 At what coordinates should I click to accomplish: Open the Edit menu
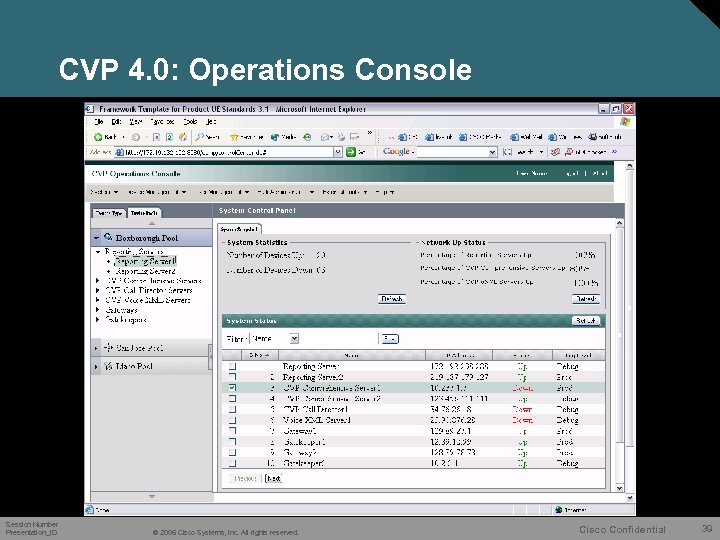[x=116, y=122]
